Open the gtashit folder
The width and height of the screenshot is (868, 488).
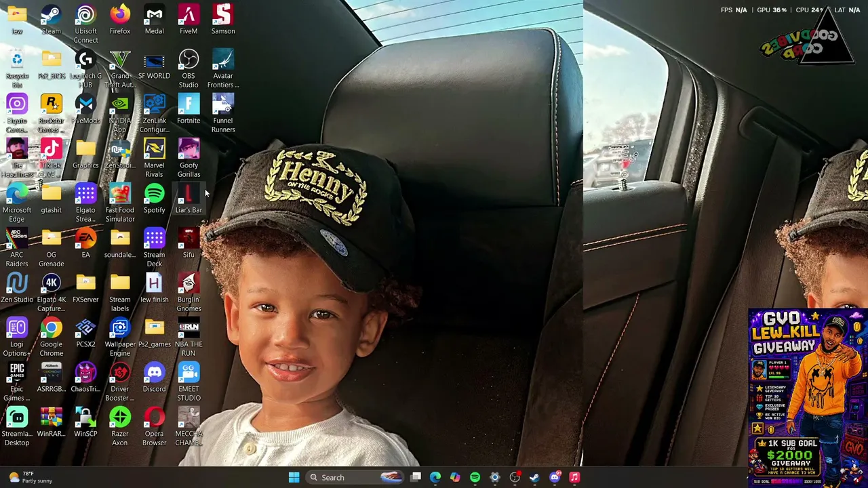tap(51, 199)
